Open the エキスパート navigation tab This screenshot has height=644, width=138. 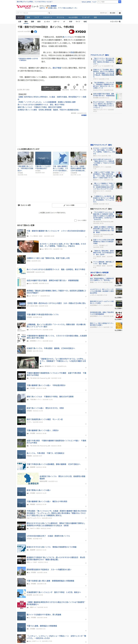coord(48,17)
